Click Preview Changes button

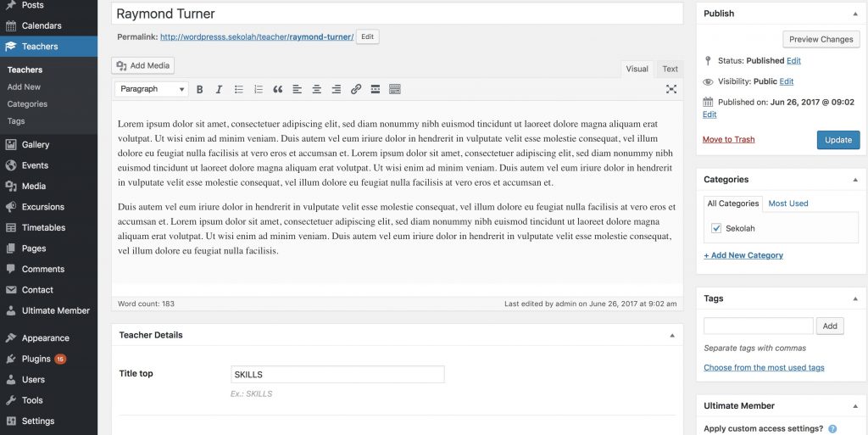[821, 39]
